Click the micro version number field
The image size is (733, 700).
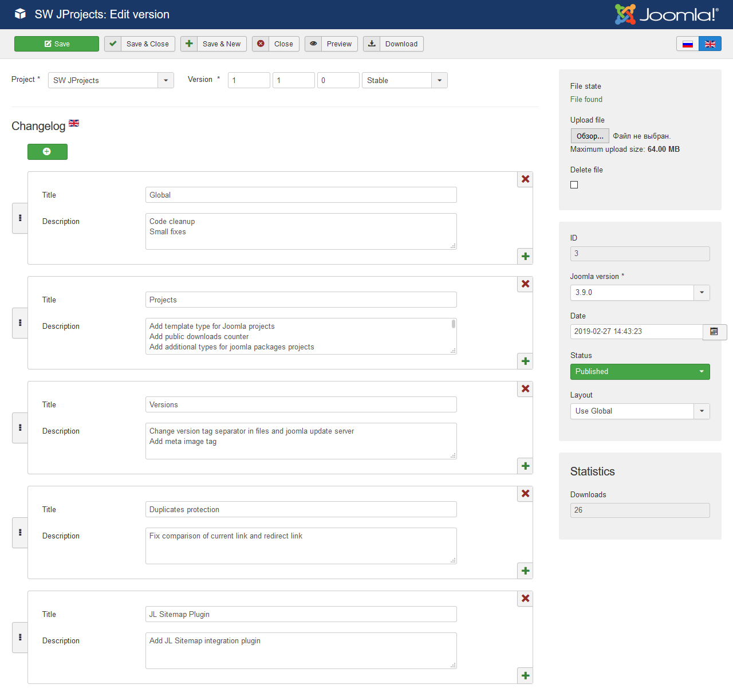[338, 80]
